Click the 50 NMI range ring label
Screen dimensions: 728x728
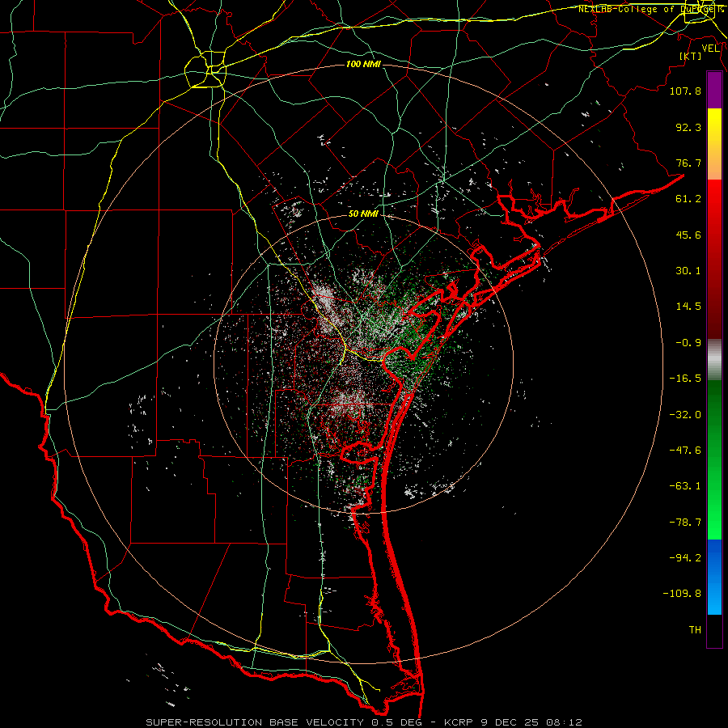[363, 214]
